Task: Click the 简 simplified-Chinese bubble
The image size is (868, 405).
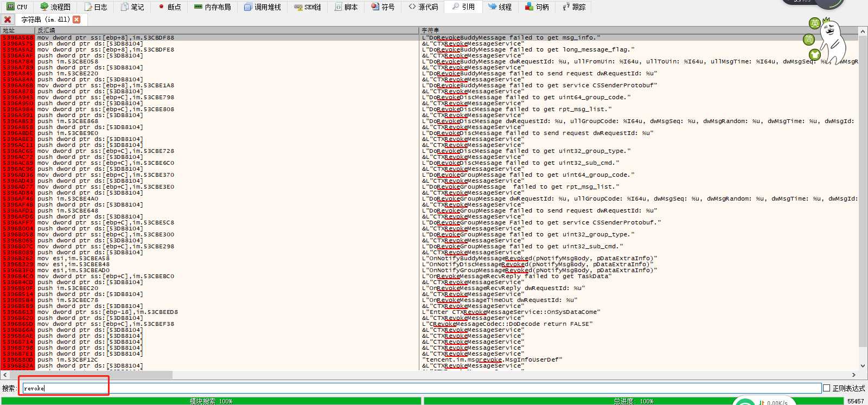Action: click(808, 39)
